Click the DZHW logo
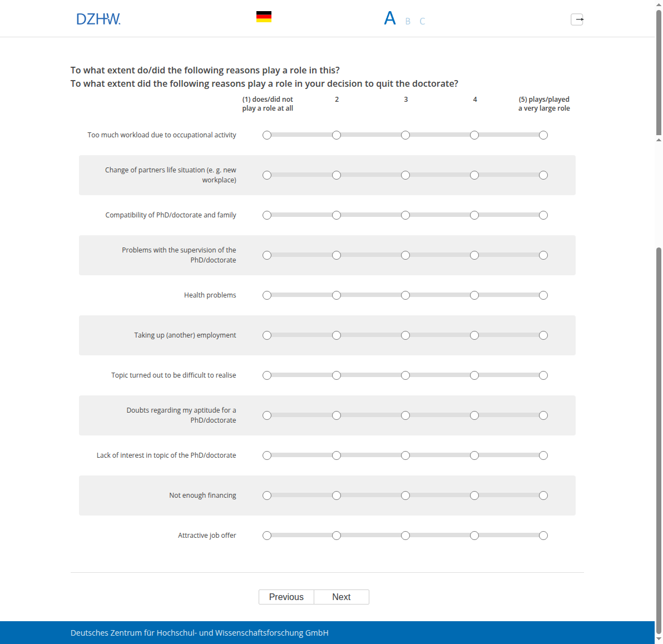The width and height of the screenshot is (663, 644). pos(98,19)
